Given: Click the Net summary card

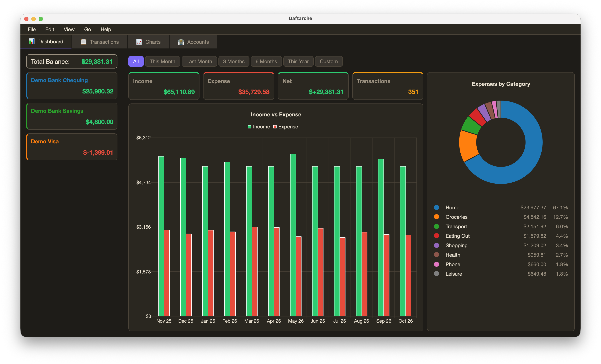Looking at the screenshot, I should [313, 86].
